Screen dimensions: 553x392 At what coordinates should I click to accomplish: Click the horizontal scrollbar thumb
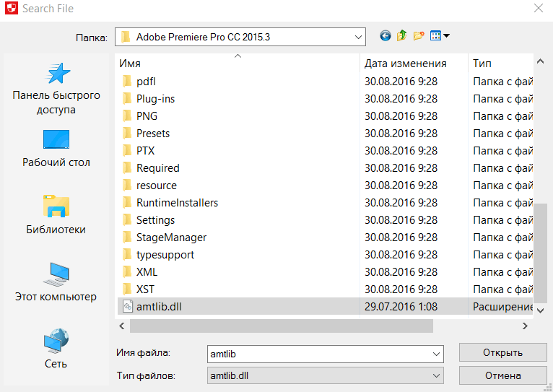pyautogui.click(x=282, y=326)
